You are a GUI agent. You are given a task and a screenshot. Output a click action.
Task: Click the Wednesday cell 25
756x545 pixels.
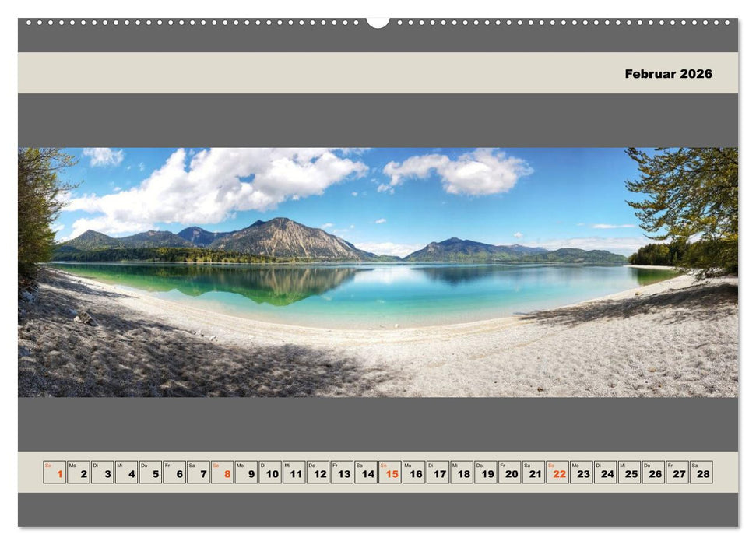(628, 472)
